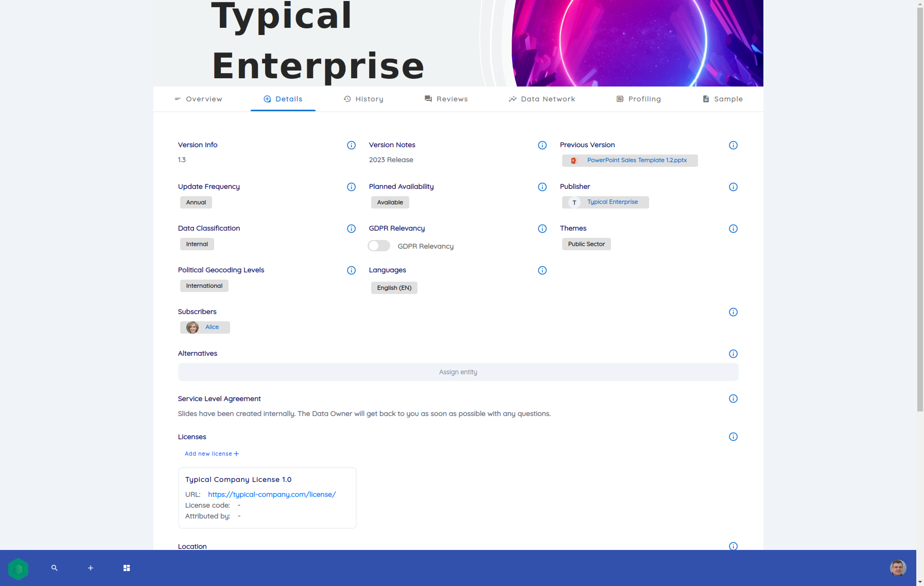
Task: Switch to the Profiling tab
Action: point(639,99)
